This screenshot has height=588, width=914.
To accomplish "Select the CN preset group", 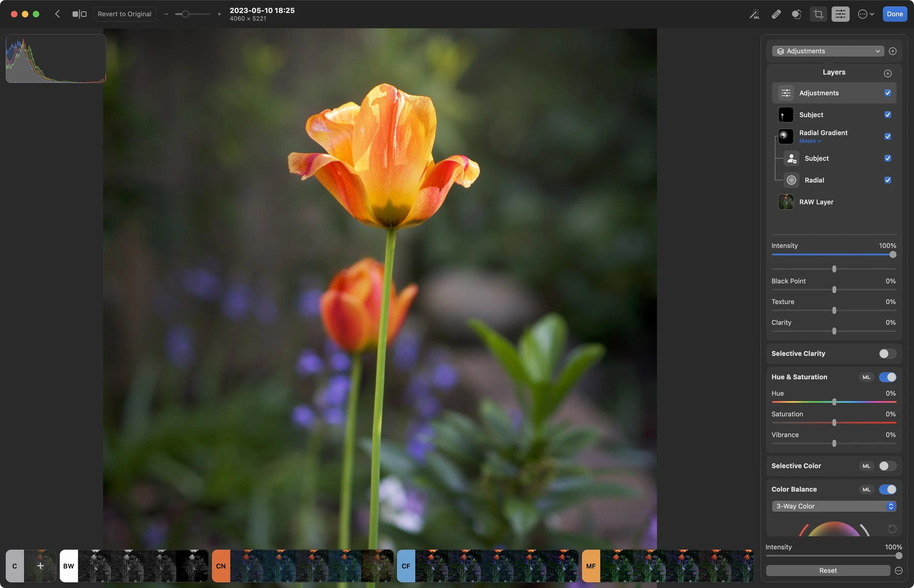I will point(221,566).
